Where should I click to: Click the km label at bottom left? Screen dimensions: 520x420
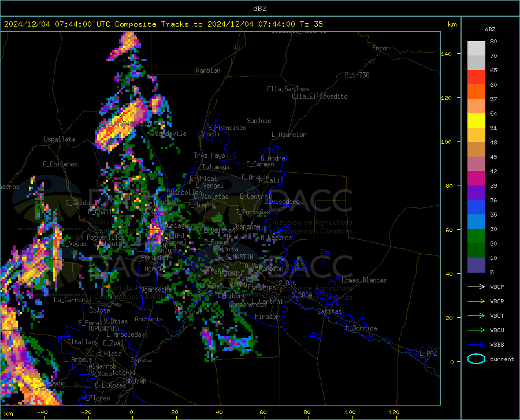click(x=8, y=414)
